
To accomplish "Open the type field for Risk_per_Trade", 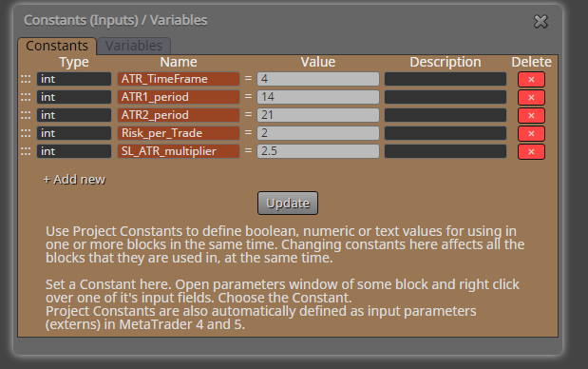I will pyautogui.click(x=74, y=133).
